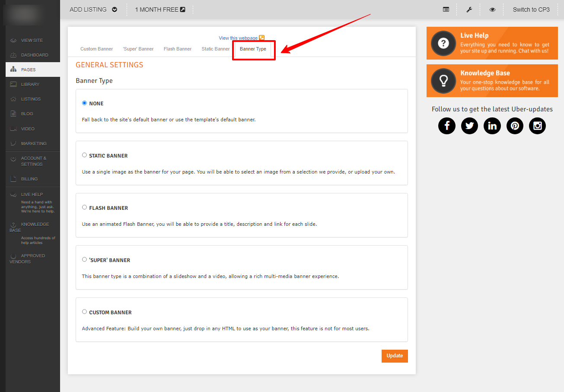Click the Live Help question mark icon
The width and height of the screenshot is (564, 392).
pyautogui.click(x=443, y=43)
